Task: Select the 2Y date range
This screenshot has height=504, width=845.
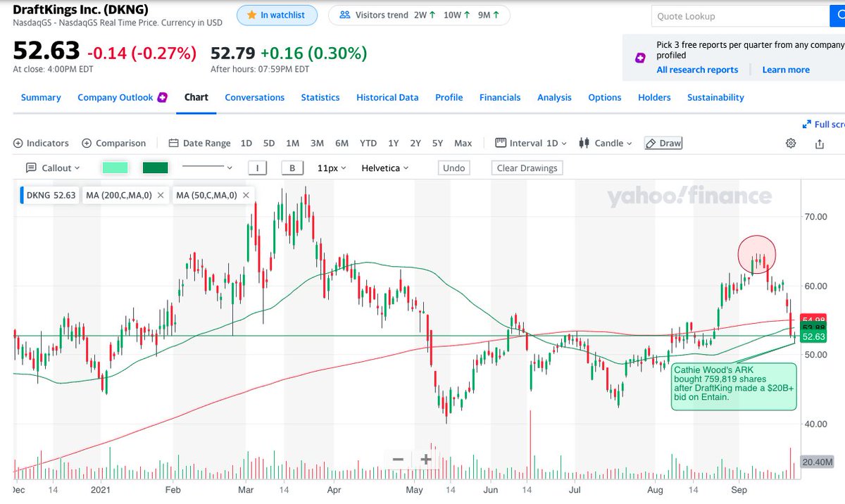Action: coord(415,143)
